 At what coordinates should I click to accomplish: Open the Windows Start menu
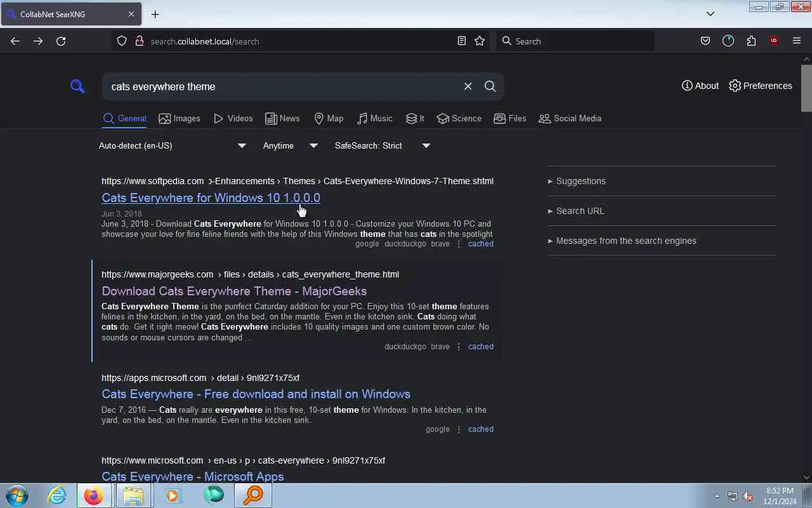pyautogui.click(x=17, y=495)
